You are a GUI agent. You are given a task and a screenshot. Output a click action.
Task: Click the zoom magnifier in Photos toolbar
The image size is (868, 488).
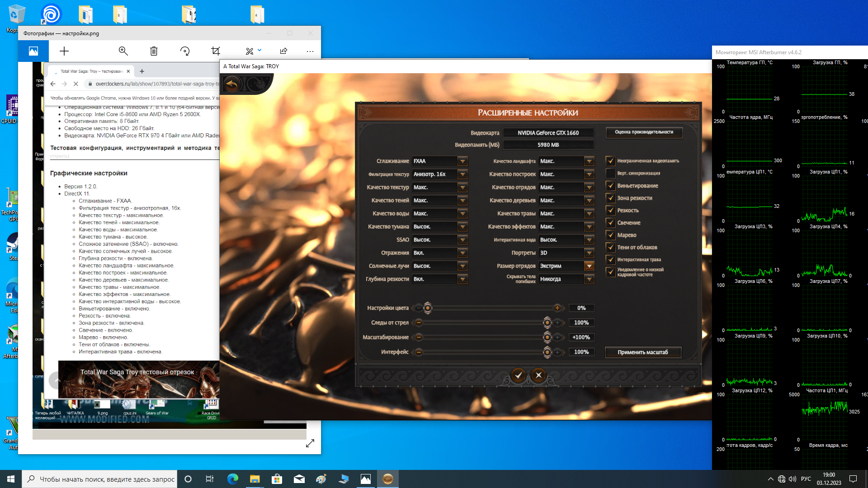click(x=123, y=51)
